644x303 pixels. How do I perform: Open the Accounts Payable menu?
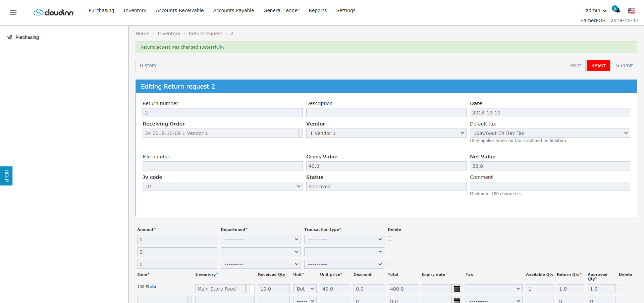(x=233, y=10)
